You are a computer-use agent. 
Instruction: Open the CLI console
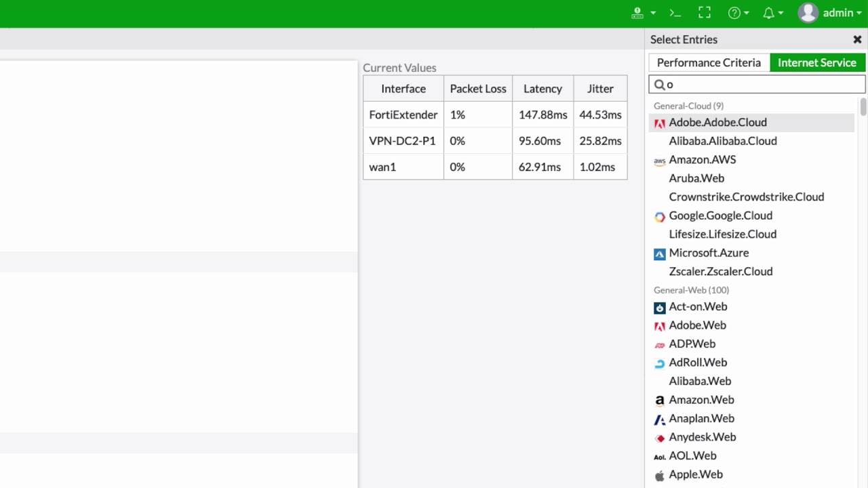pyautogui.click(x=675, y=13)
